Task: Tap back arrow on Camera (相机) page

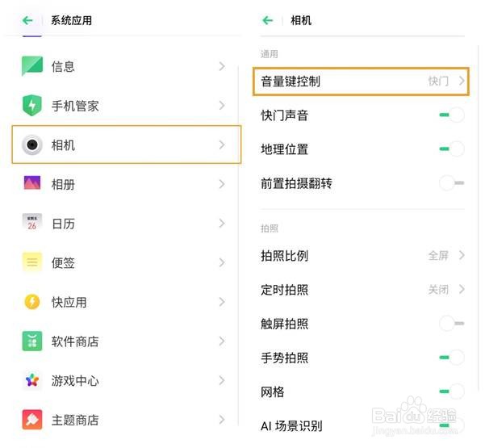Action: pos(268,20)
